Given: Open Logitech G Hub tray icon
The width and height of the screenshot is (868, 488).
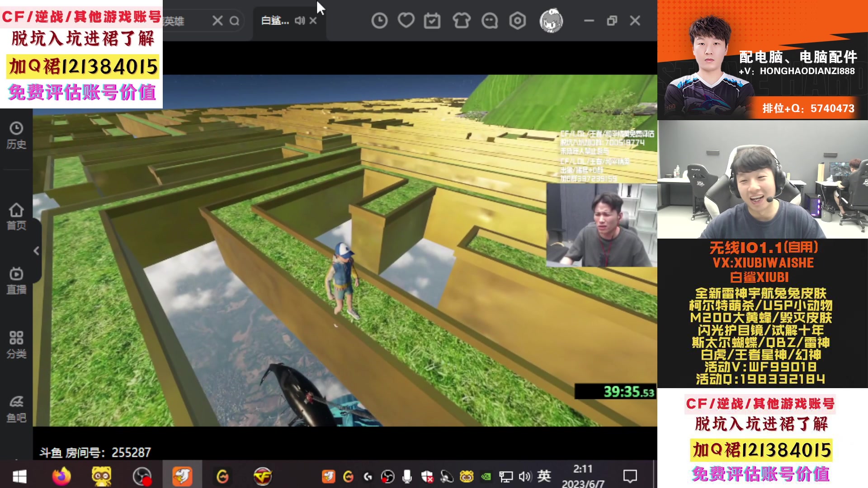Looking at the screenshot, I should (368, 476).
